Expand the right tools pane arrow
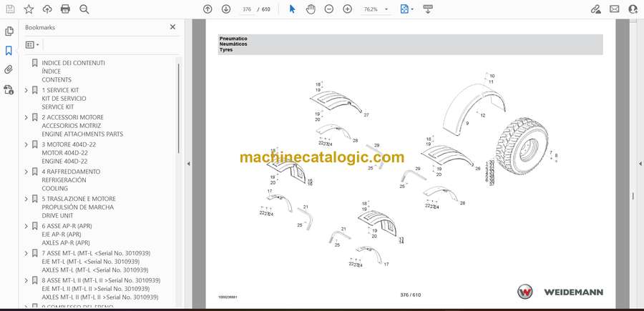This screenshot has width=644, height=311. point(640,164)
